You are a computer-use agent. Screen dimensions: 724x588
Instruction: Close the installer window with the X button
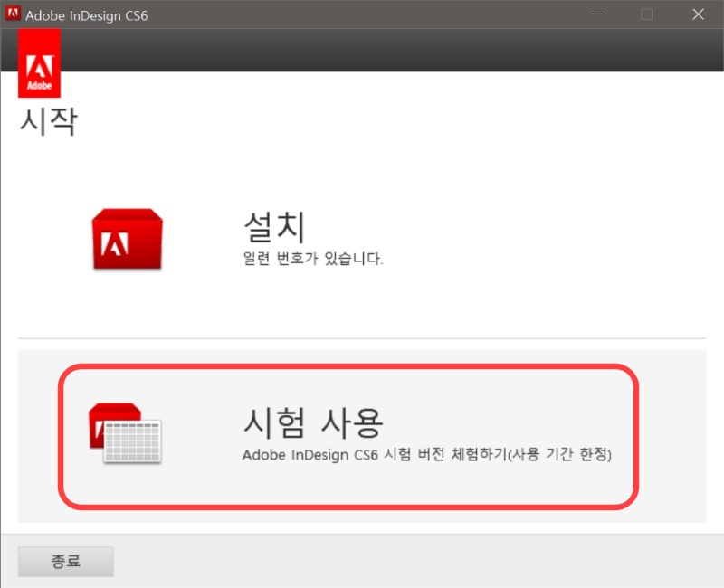click(698, 14)
